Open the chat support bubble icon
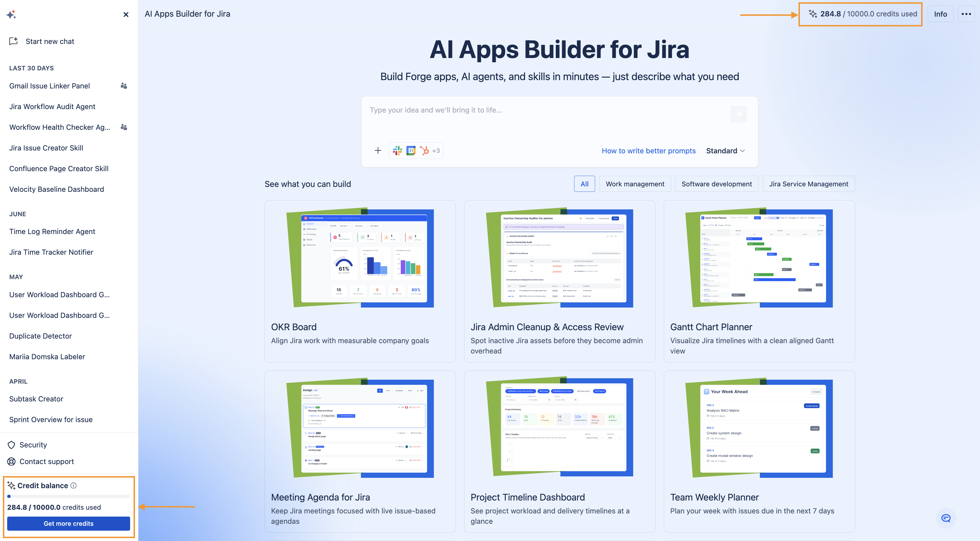 click(946, 518)
